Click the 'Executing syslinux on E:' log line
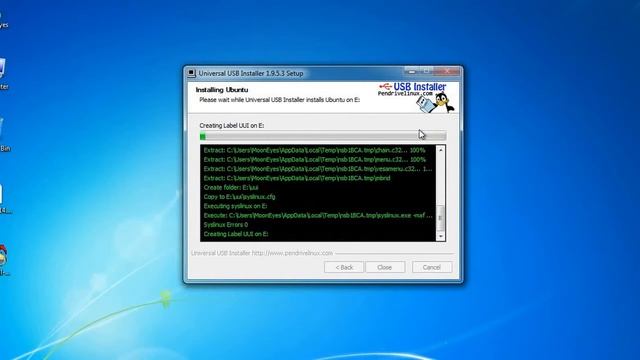This screenshot has width=640, height=360. (x=236, y=206)
